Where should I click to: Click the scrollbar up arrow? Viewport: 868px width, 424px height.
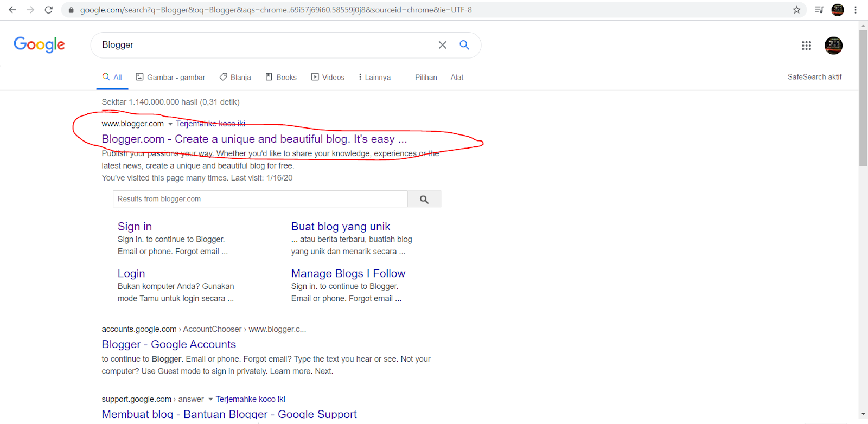[863, 25]
